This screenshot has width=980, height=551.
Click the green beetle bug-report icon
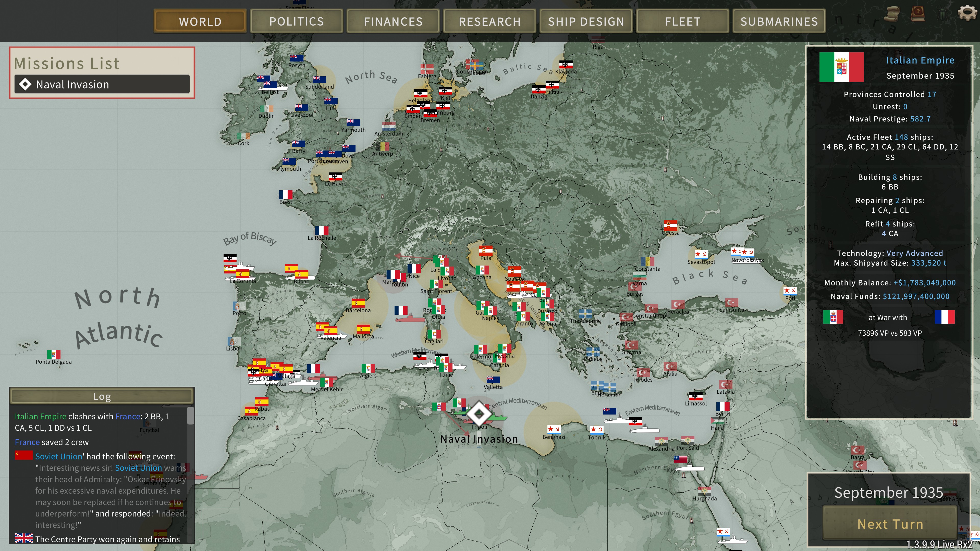pos(943,15)
